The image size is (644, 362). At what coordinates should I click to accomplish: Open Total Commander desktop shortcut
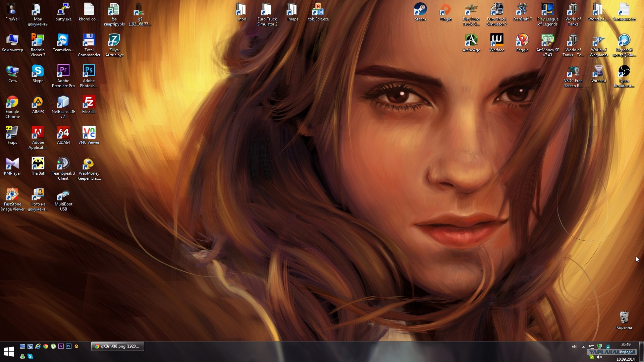point(89,45)
